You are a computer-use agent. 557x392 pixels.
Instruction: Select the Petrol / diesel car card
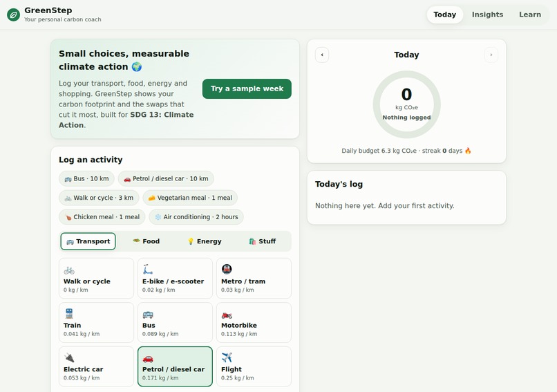point(175,366)
